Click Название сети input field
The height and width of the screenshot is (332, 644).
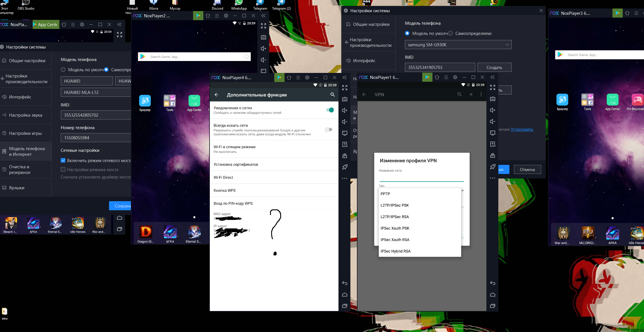422,178
